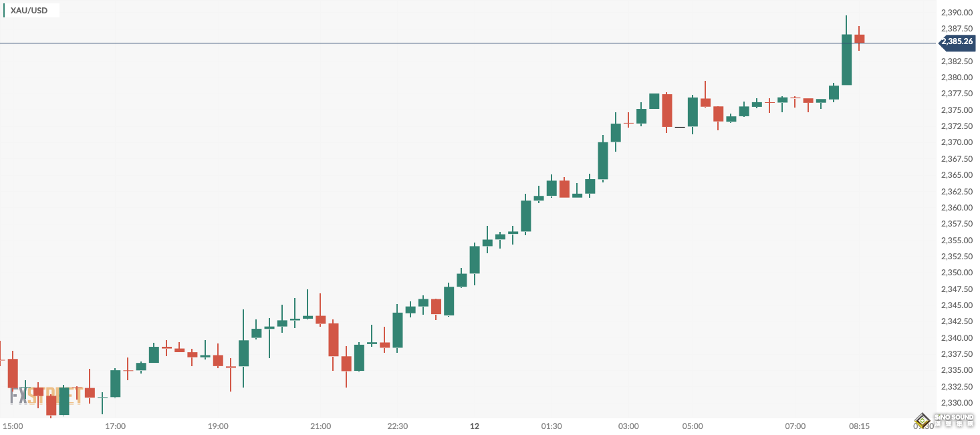Click the 2,360.00 price axis label
Screen dimensions: 980x435
956,208
